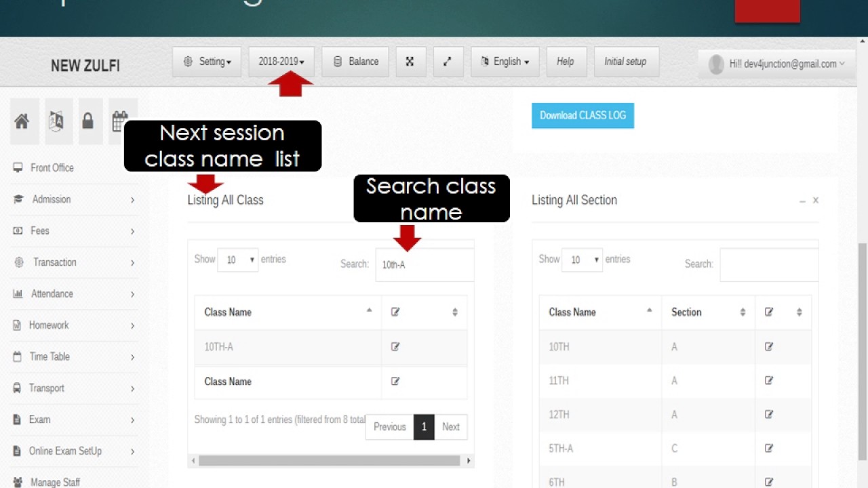Open the Exam menu
The width and height of the screenshot is (868, 488).
click(x=74, y=420)
